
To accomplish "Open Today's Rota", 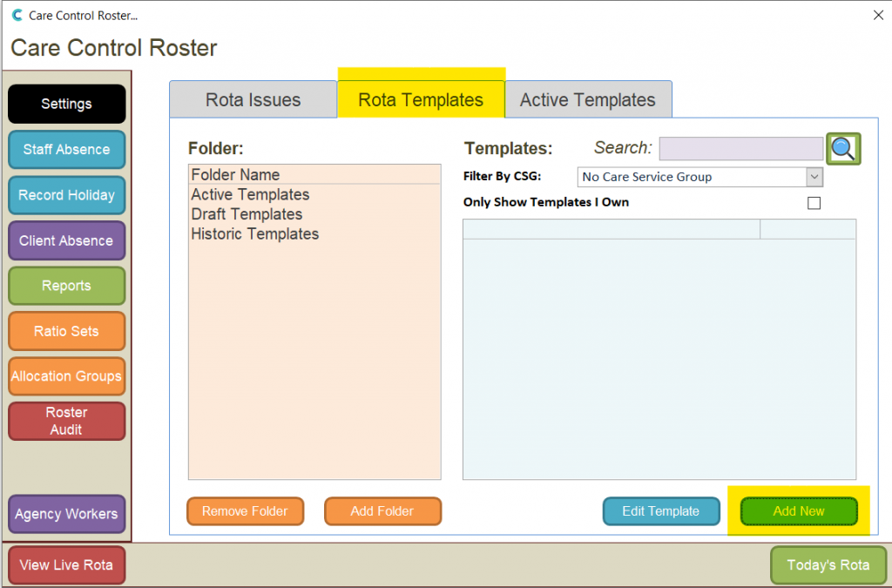I will click(828, 564).
